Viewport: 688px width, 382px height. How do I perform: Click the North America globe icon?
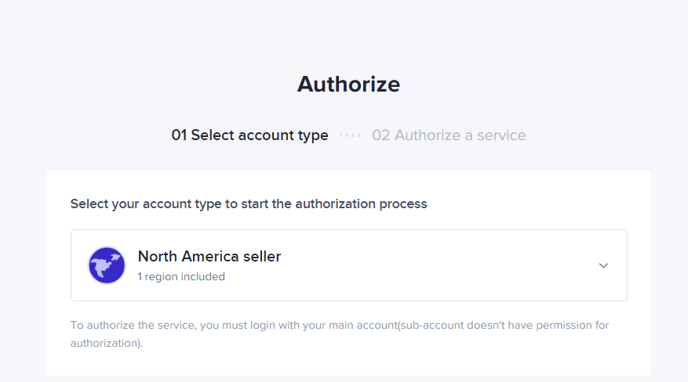(107, 265)
